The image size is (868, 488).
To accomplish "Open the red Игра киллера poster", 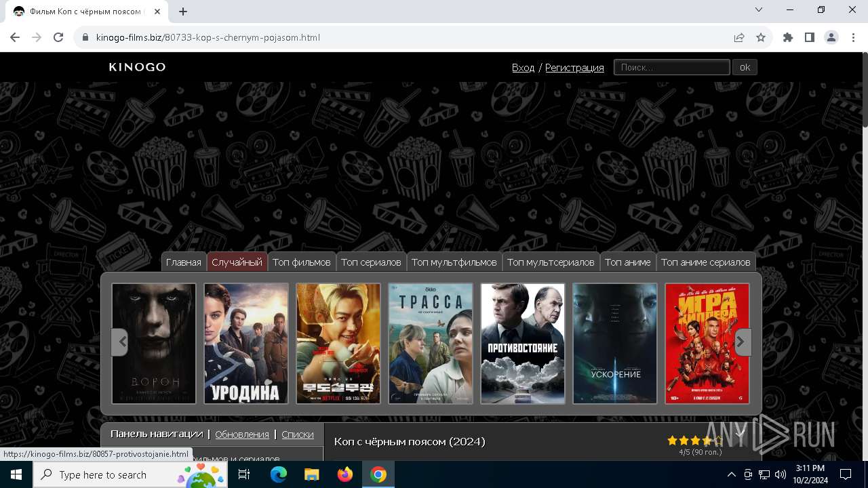I will (707, 344).
